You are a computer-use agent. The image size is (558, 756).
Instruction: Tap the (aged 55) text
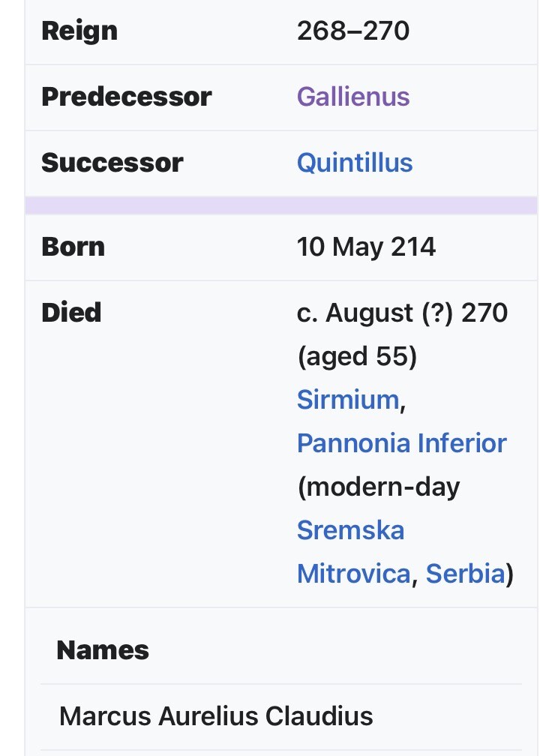tap(357, 356)
